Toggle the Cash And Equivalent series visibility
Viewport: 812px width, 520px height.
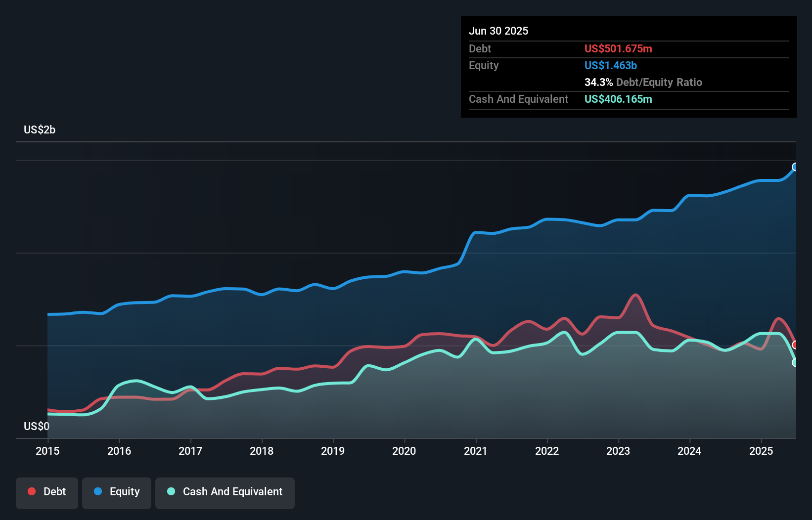coord(225,491)
